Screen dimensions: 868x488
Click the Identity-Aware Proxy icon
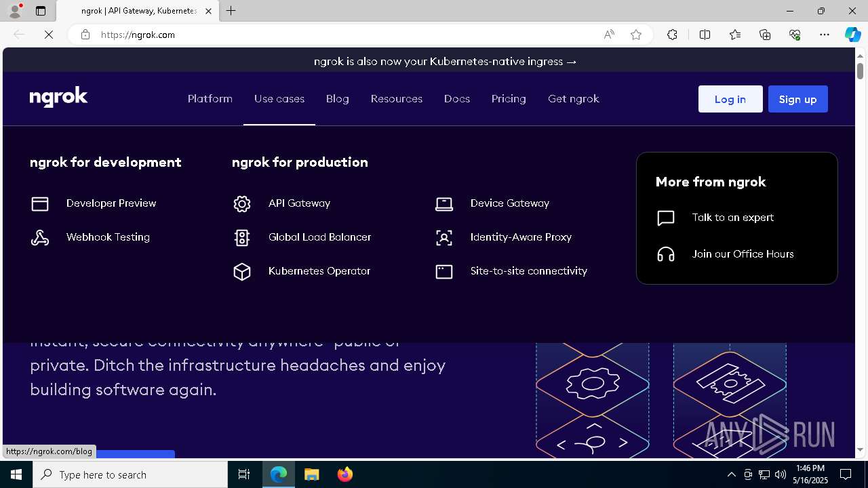[x=444, y=237]
